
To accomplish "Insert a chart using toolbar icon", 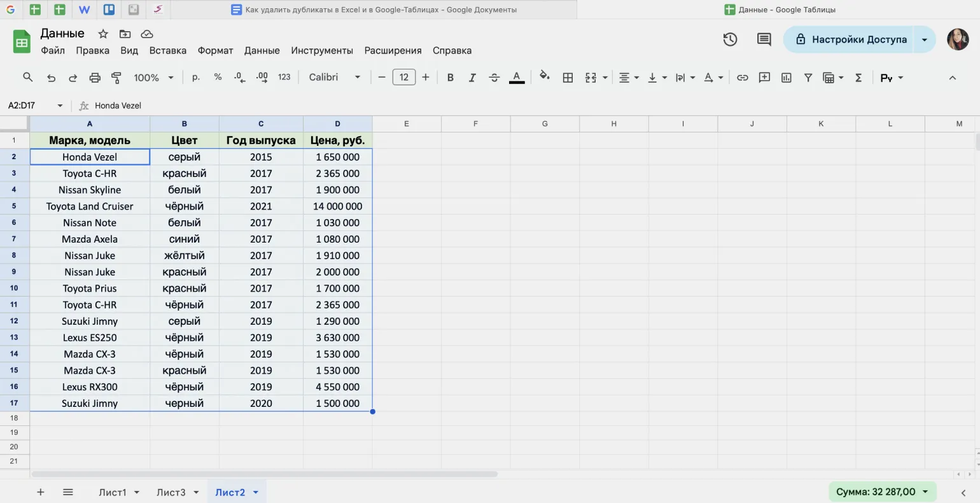I will click(x=787, y=78).
